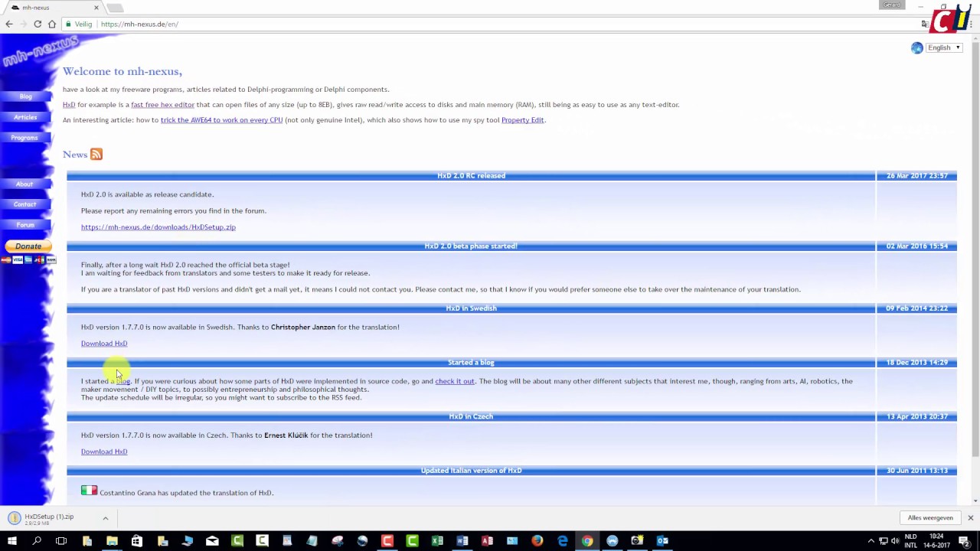Go to the browser Home icon
This screenshot has height=551, width=980.
[52, 24]
